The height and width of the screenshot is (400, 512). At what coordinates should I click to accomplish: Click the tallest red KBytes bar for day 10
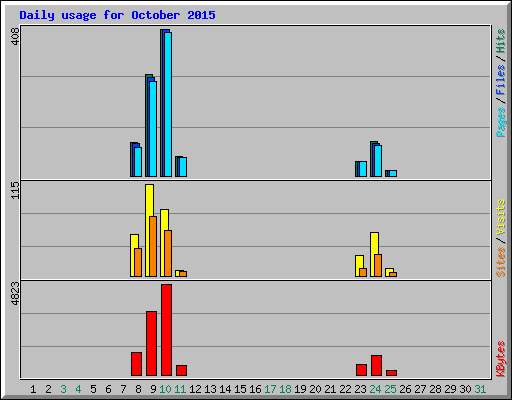tap(166, 330)
